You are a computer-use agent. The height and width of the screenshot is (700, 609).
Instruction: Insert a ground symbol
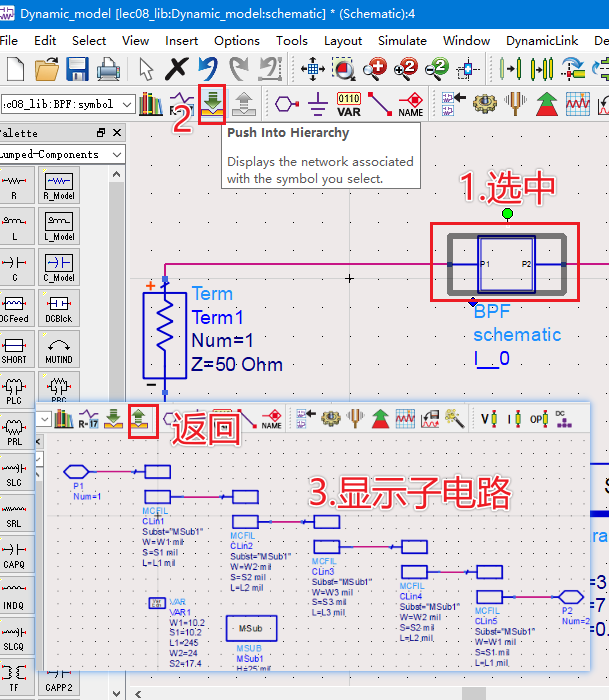(x=318, y=104)
